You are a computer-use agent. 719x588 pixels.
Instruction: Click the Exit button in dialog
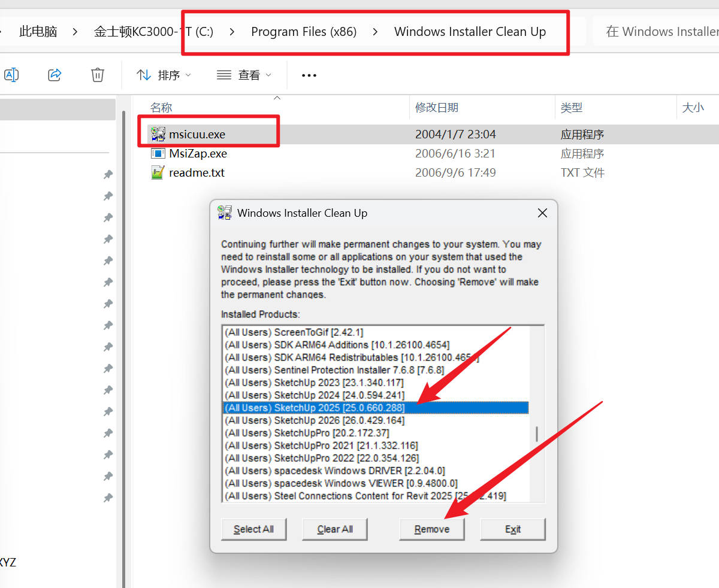point(512,529)
